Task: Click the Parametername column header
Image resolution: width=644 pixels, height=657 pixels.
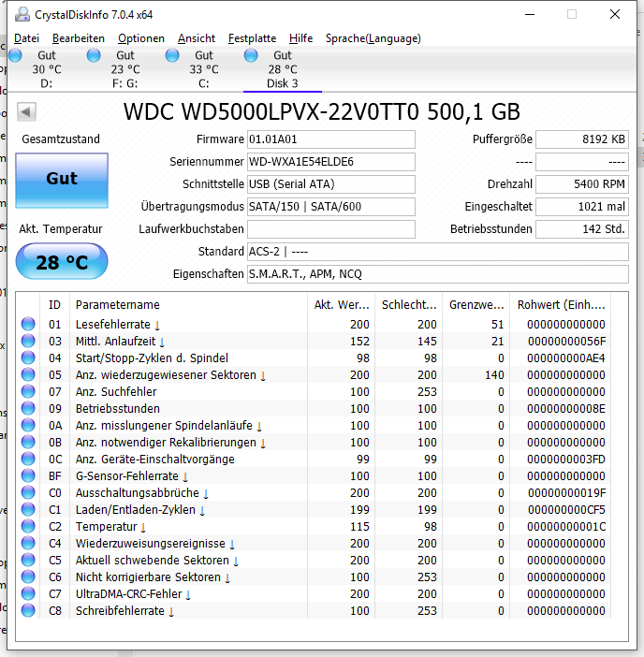Action: coord(188,304)
